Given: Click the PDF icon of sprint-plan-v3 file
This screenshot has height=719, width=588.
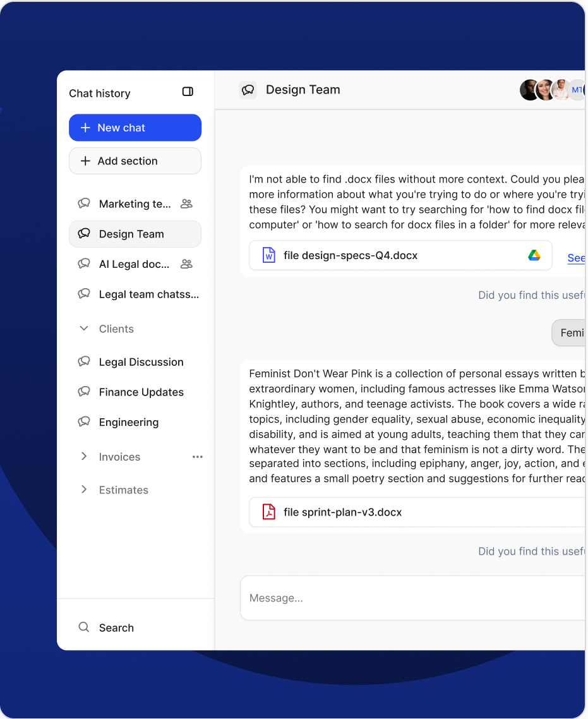Looking at the screenshot, I should pyautogui.click(x=269, y=512).
